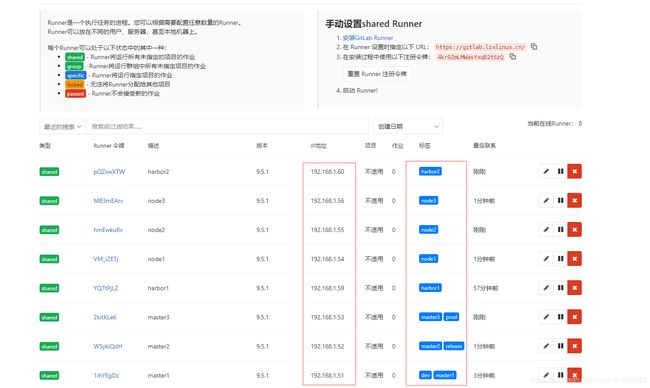Image resolution: width=650 pixels, height=388 pixels.
Task: Edit the master3 runner with pencil icon
Action: click(x=546, y=317)
